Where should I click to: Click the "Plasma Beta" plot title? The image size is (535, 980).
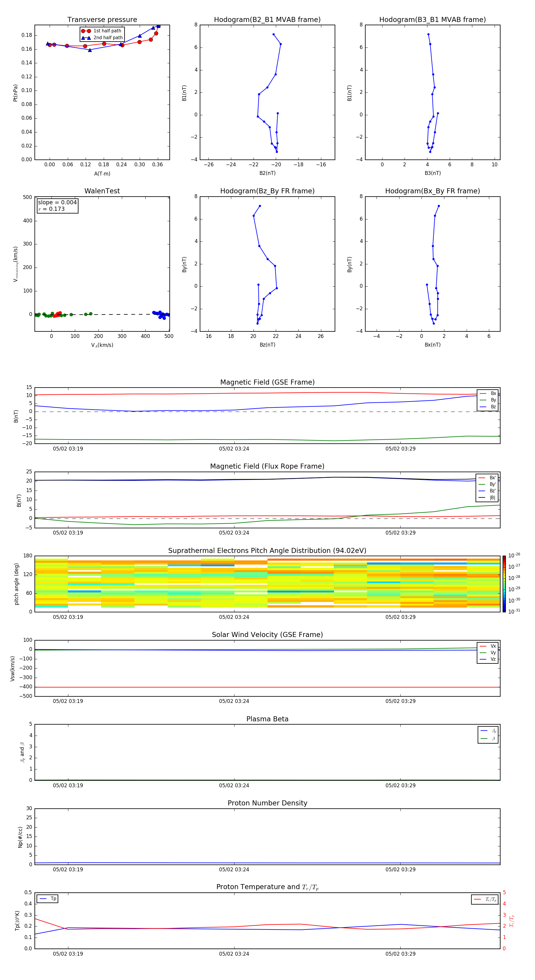tap(267, 719)
